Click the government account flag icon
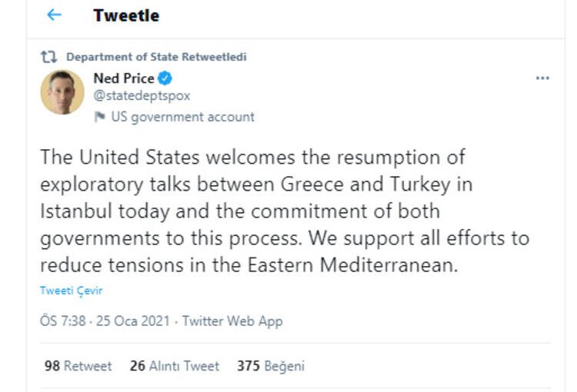 click(x=99, y=117)
